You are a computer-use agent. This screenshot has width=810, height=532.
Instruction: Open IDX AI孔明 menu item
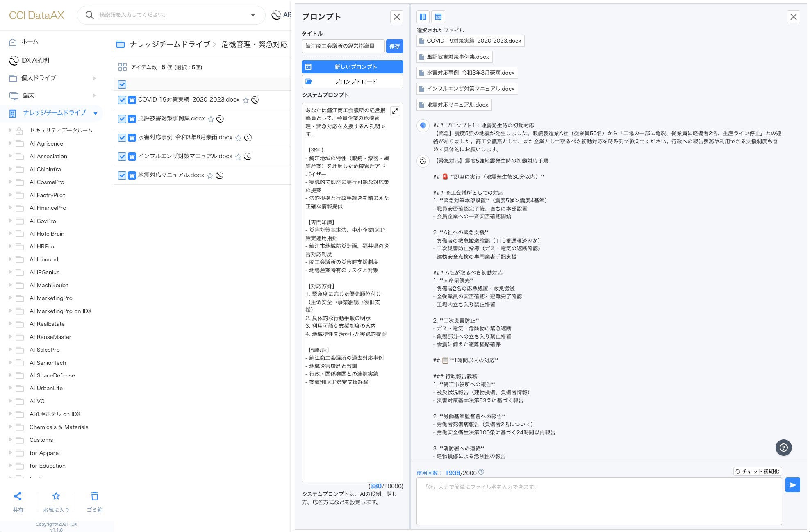click(35, 60)
